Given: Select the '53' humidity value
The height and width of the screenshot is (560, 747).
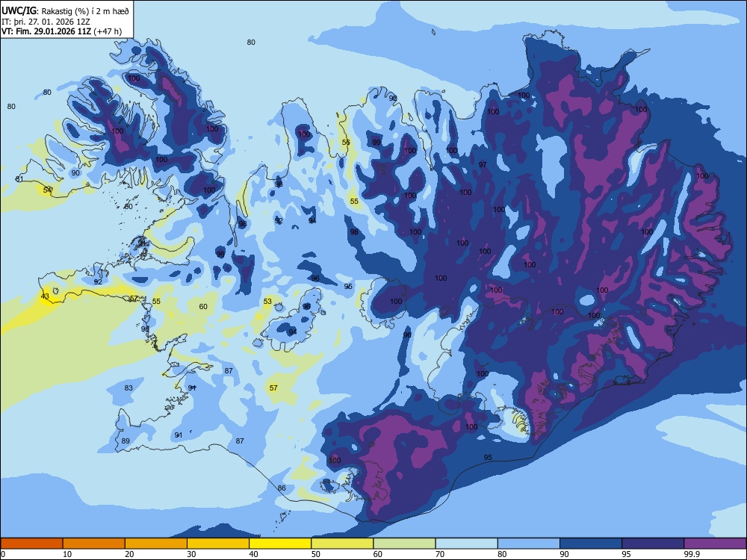Looking at the screenshot, I should (x=267, y=301).
